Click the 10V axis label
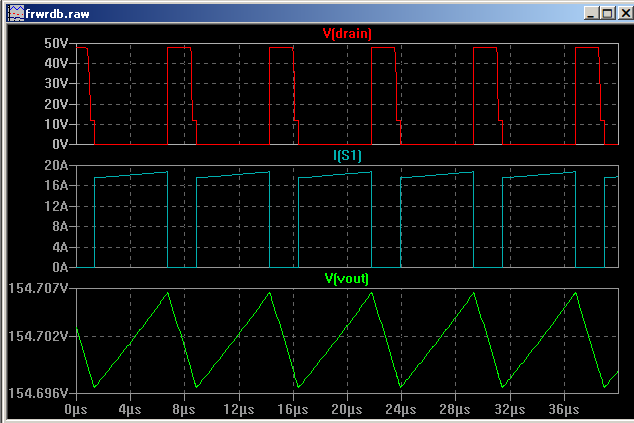 coord(56,124)
